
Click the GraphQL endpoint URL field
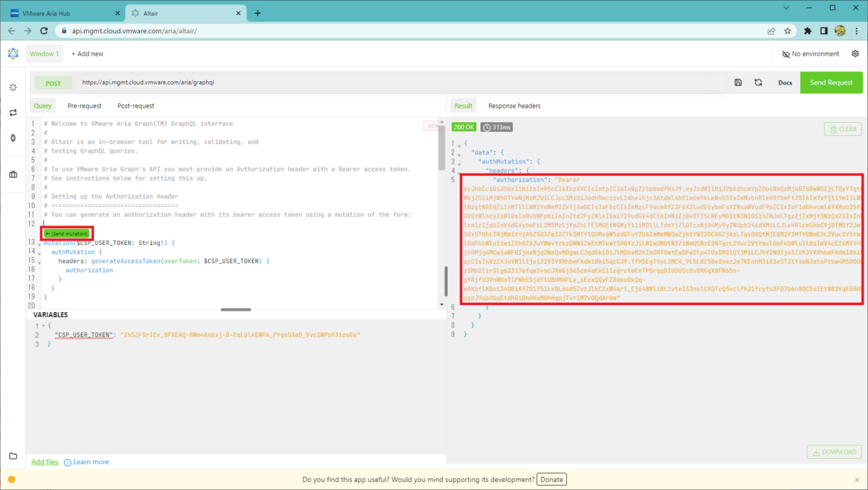click(x=401, y=83)
